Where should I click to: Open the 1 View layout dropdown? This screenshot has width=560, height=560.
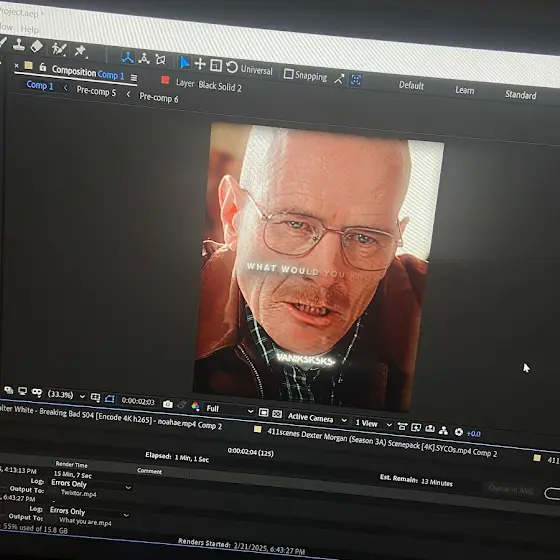tap(373, 424)
